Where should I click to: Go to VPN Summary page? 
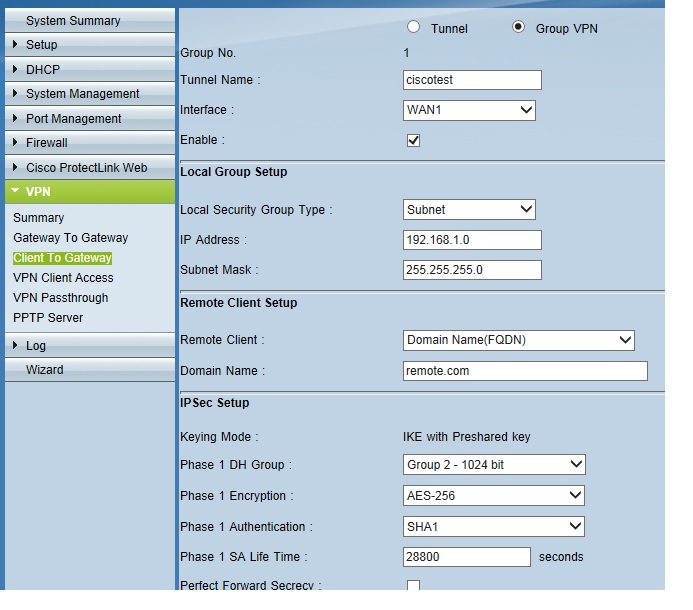(x=39, y=218)
